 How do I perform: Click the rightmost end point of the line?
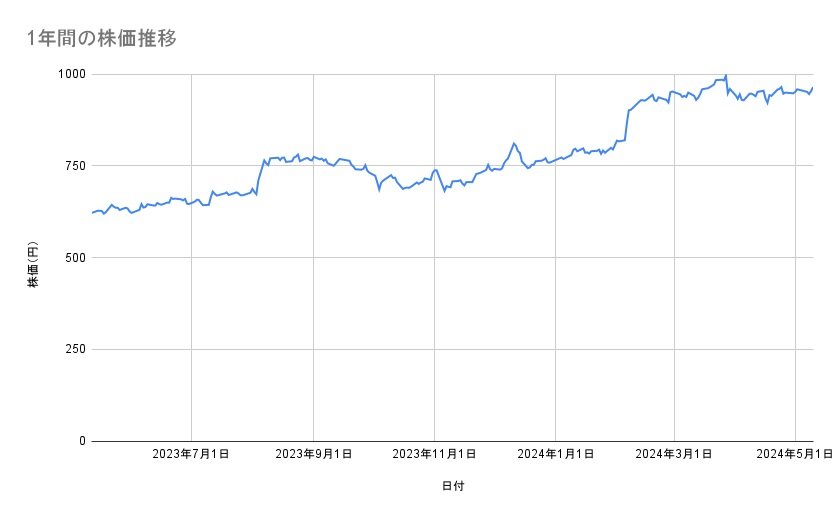[813, 87]
